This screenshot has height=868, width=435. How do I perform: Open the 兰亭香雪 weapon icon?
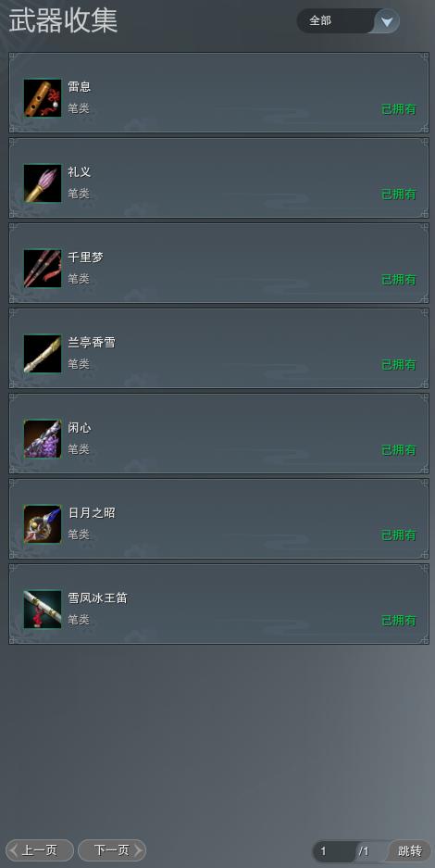43,354
